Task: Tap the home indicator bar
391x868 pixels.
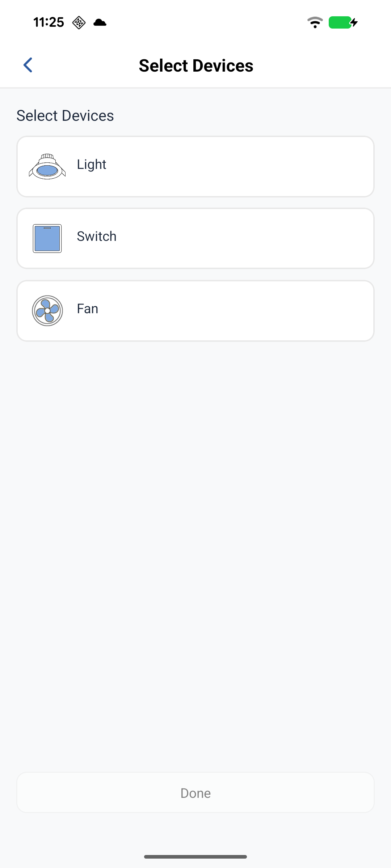Action: coord(195,856)
